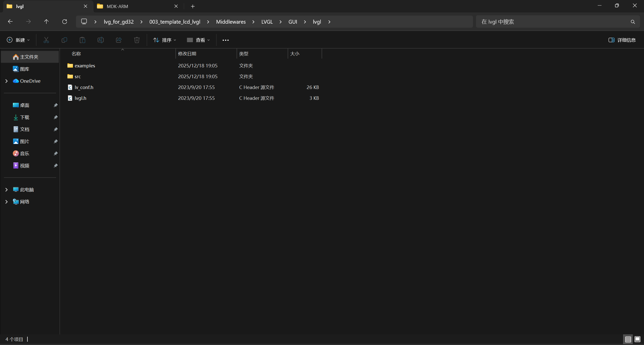Navigate to Middlewares in breadcrumb
The height and width of the screenshot is (345, 644).
(x=231, y=22)
